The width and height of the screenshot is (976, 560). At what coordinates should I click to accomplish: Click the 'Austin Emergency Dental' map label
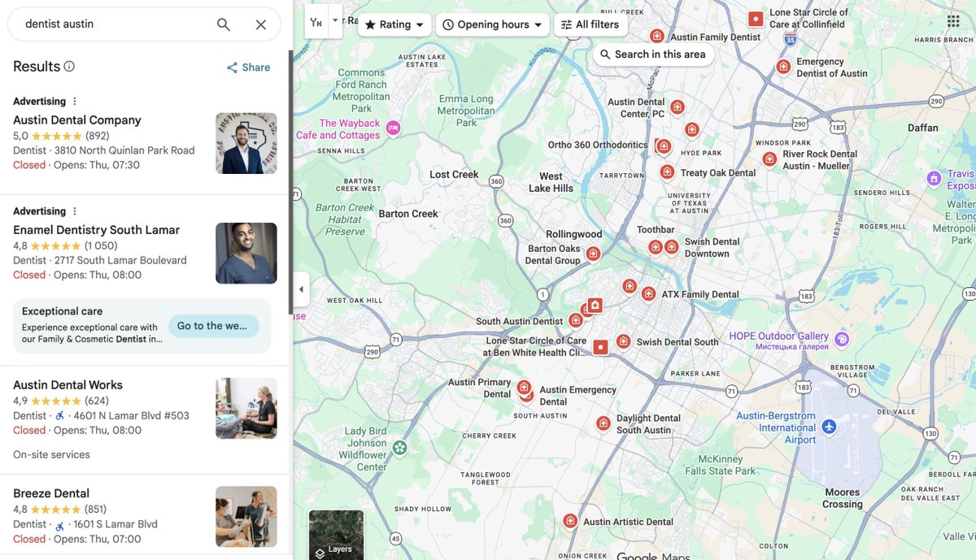(x=577, y=396)
